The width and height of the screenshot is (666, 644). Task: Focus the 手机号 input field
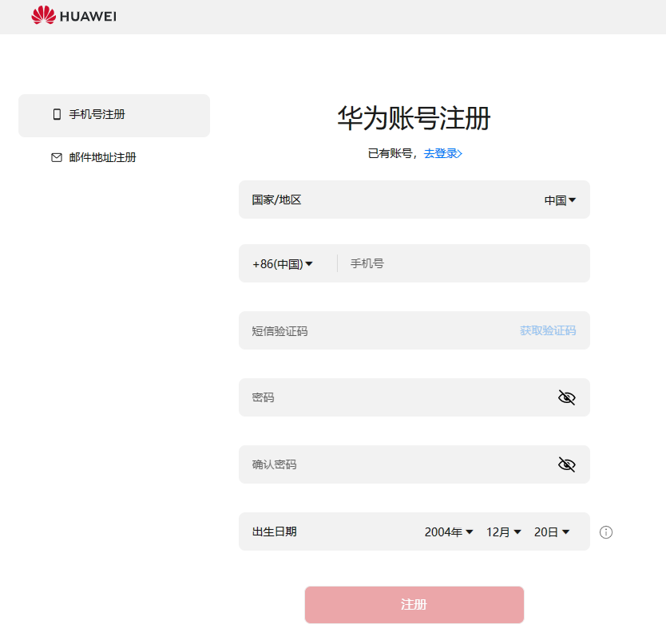(463, 263)
